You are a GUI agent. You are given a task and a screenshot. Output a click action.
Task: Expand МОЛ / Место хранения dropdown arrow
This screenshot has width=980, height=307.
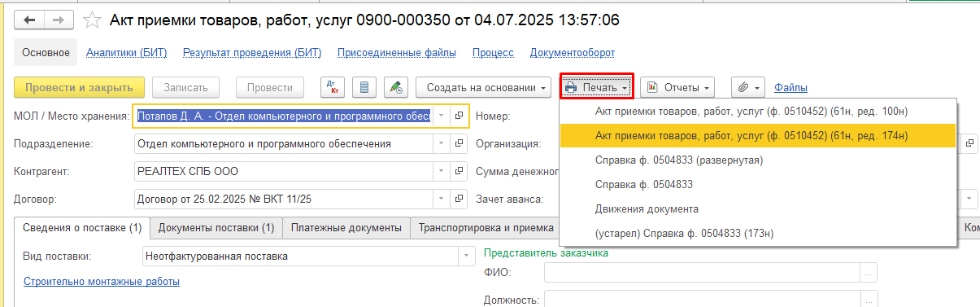441,116
